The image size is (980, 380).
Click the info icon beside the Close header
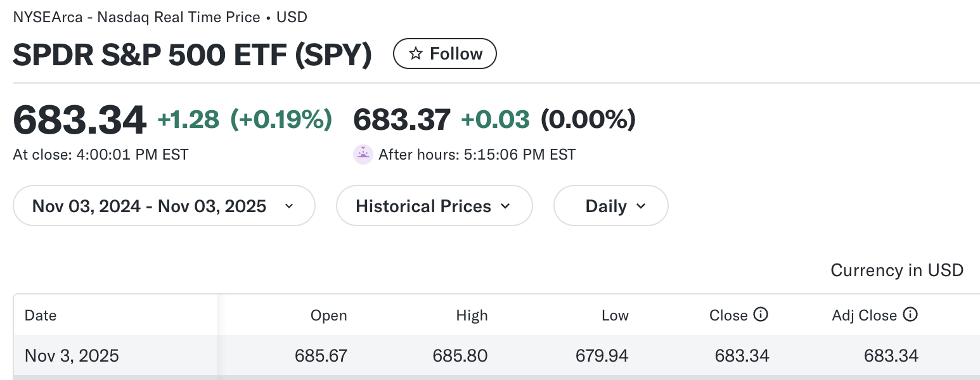click(x=761, y=314)
